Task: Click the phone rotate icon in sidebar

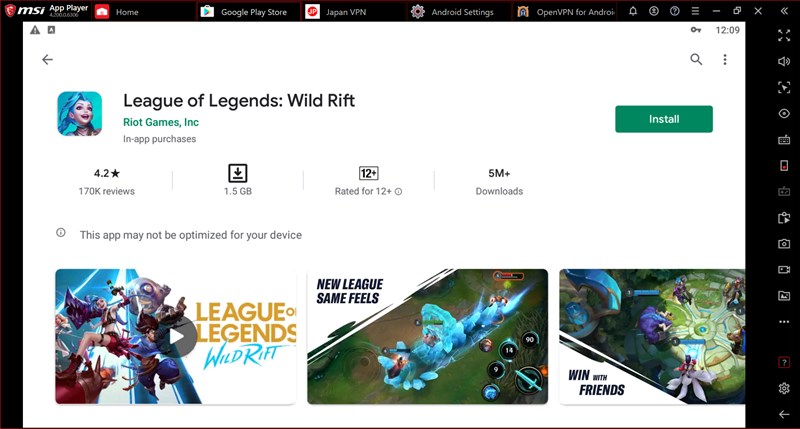Action: point(784,165)
